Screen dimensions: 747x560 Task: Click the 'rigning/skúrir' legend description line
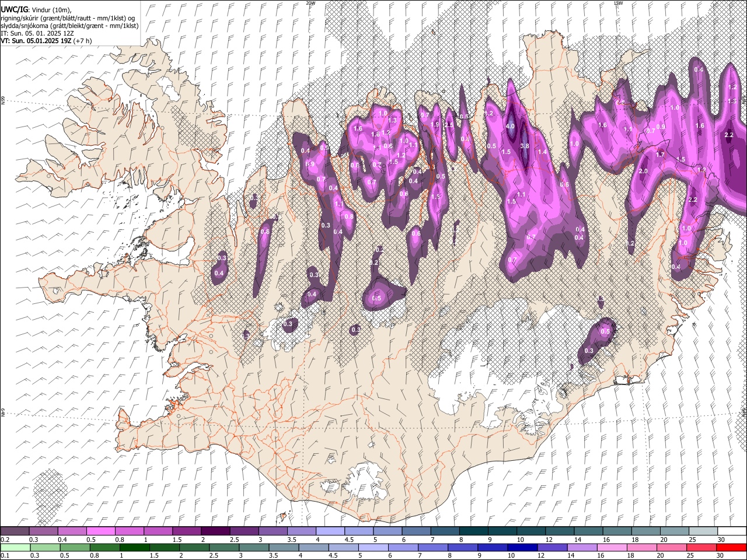click(x=68, y=17)
